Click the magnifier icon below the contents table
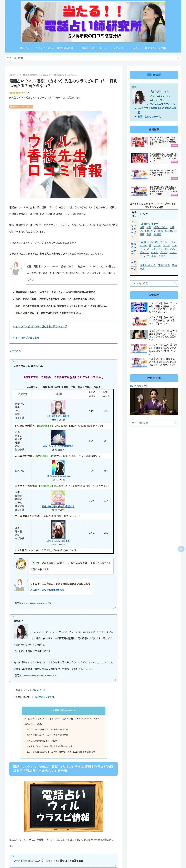The image size is (186, 868). click(175, 283)
